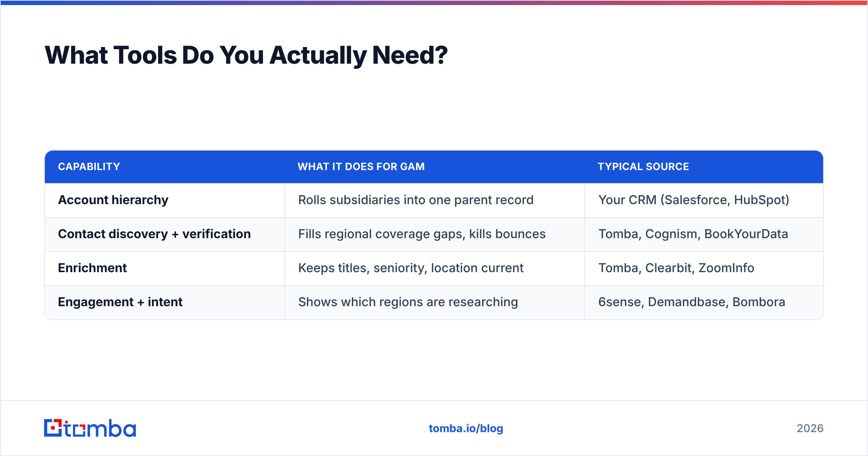This screenshot has height=456, width=868.
Task: Click the Tomba logo
Action: pyautogui.click(x=90, y=428)
